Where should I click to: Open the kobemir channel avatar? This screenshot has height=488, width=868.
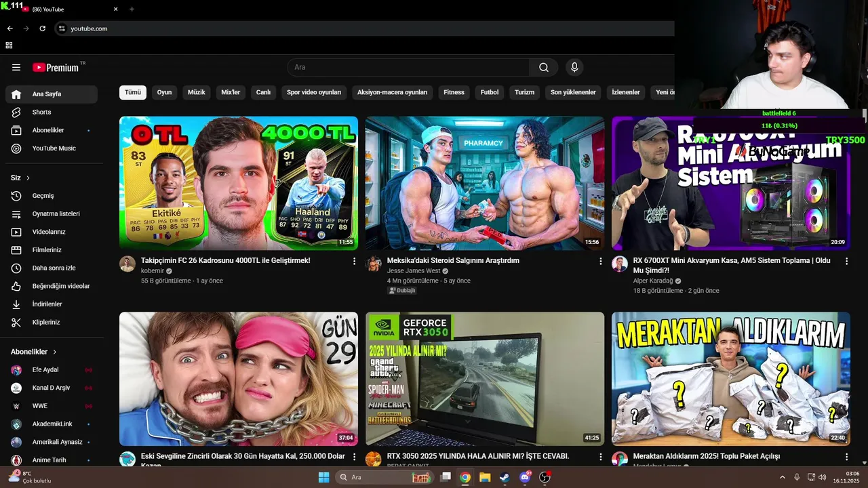click(127, 264)
